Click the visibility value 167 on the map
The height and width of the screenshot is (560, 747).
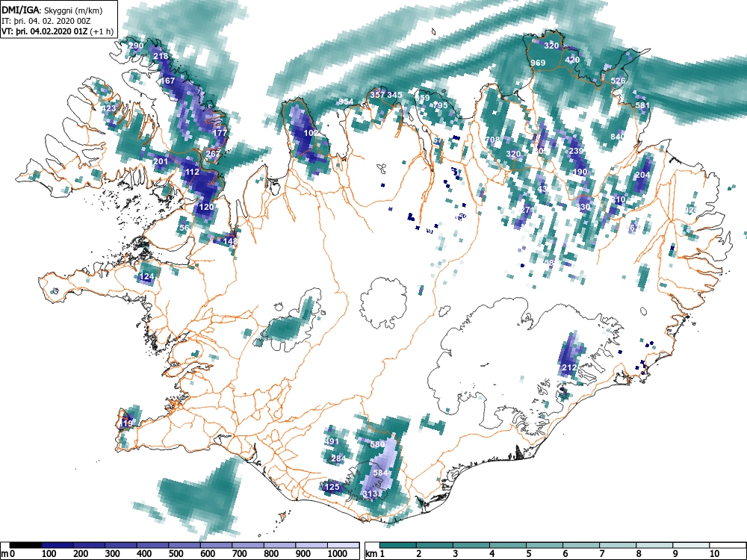click(x=167, y=81)
